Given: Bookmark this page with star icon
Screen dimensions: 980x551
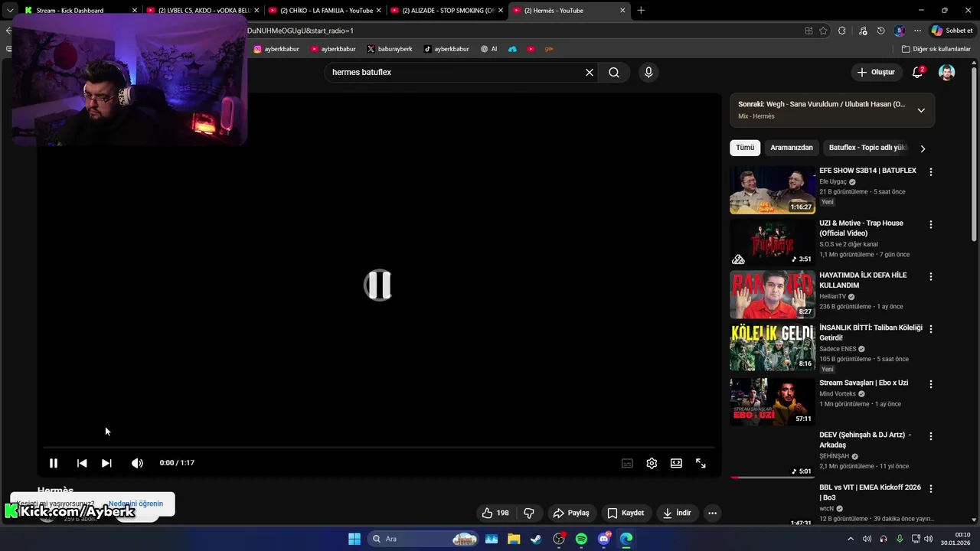Looking at the screenshot, I should point(824,31).
